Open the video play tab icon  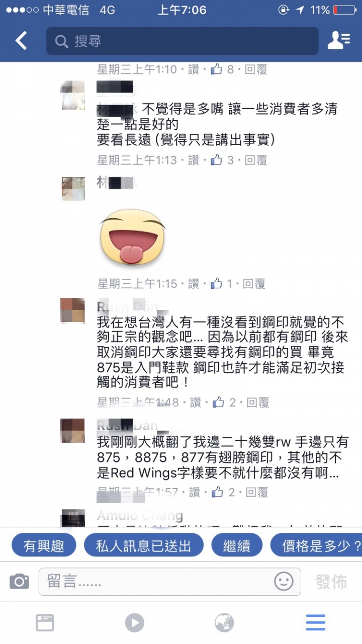click(x=134, y=623)
